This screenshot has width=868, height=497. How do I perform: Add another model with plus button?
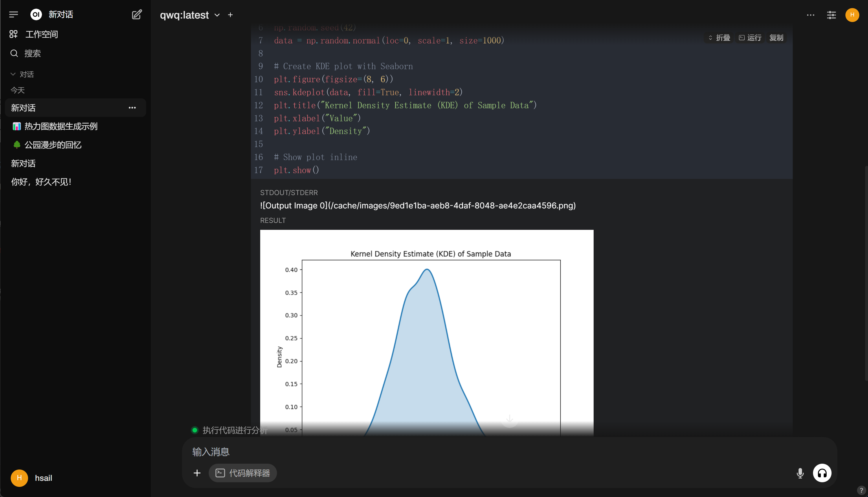[x=230, y=15]
